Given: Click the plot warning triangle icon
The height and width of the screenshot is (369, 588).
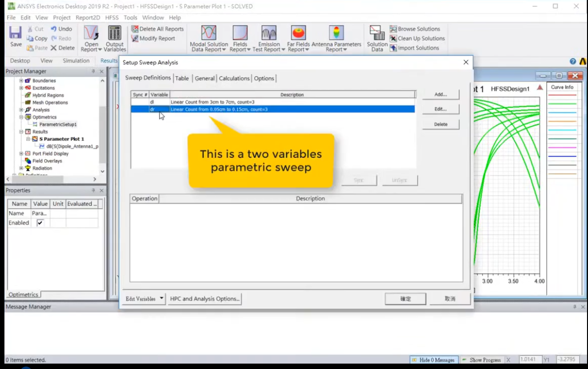Looking at the screenshot, I should tap(540, 88).
